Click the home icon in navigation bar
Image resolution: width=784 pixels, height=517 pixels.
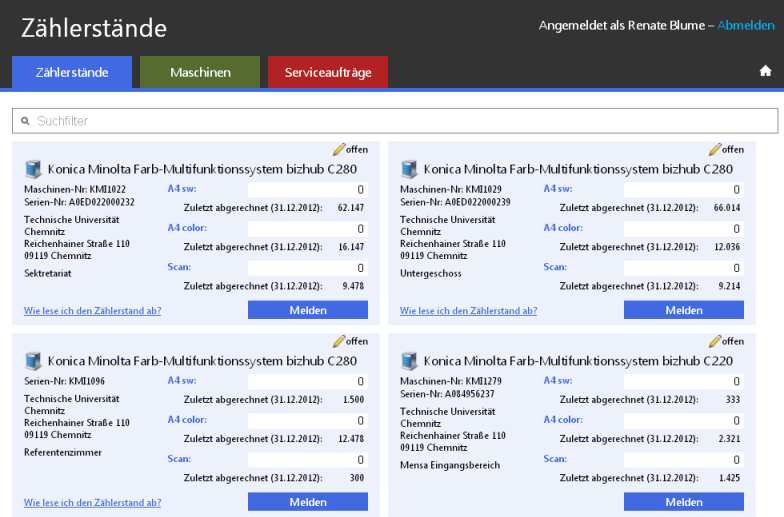pyautogui.click(x=765, y=71)
